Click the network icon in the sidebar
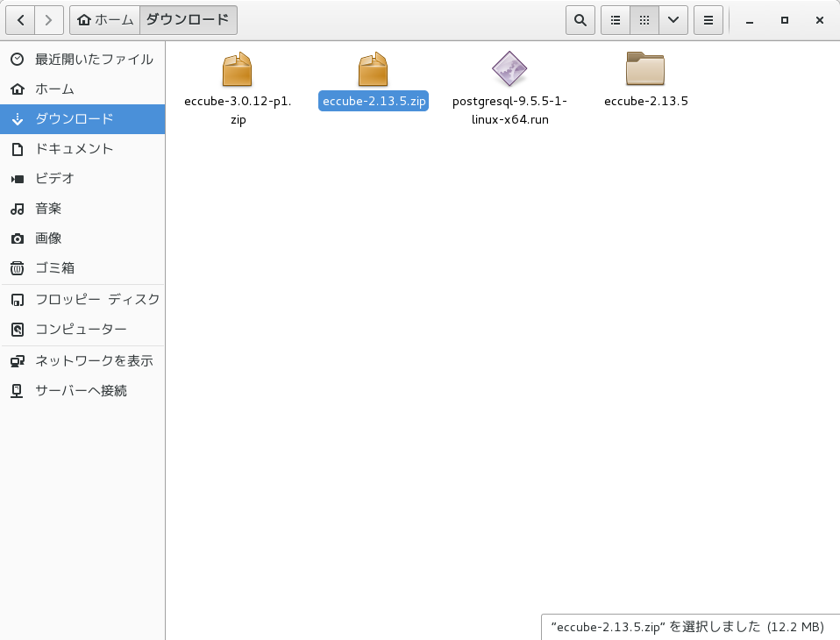This screenshot has height=640, width=840. click(x=18, y=361)
